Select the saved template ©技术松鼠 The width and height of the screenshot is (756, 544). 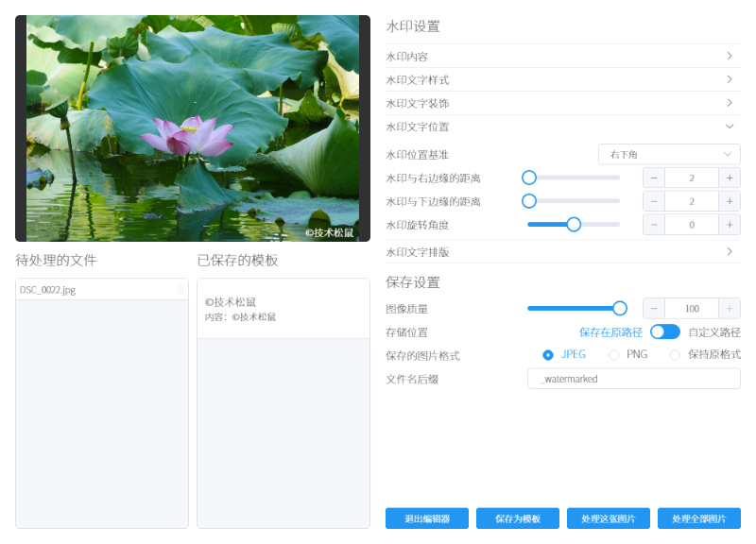[283, 309]
